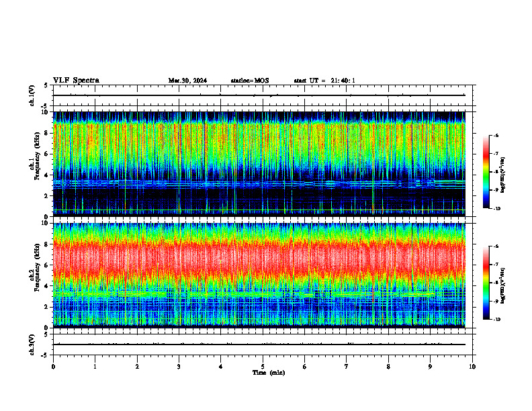Image resolution: width=532 pixels, height=411 pixels.
Task: Click the ch.2 spectrogram color scale bar
Action: 486,283
